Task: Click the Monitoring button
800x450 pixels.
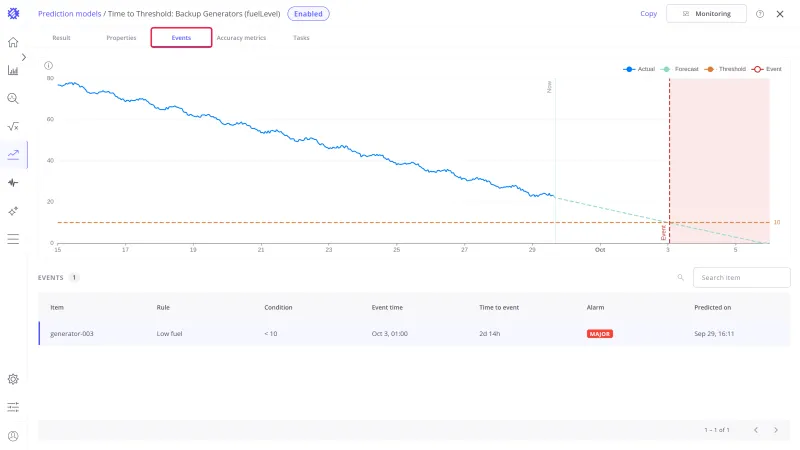Action: click(x=706, y=14)
